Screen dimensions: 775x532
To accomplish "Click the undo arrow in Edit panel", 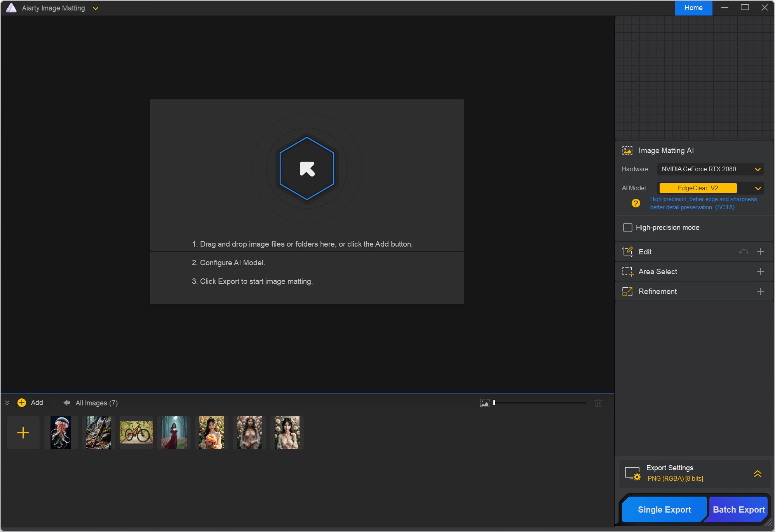I will click(x=743, y=252).
